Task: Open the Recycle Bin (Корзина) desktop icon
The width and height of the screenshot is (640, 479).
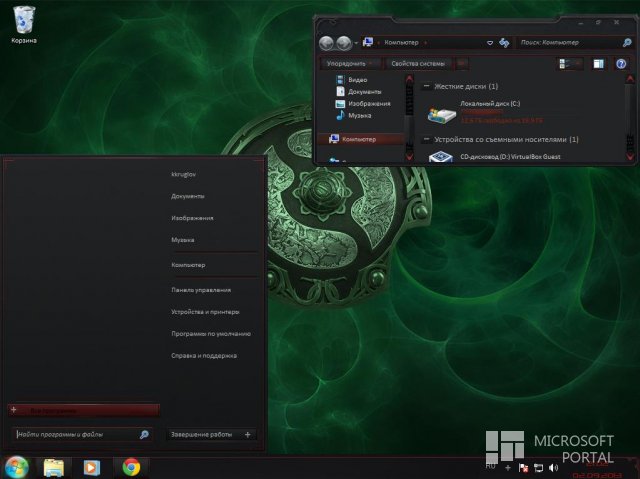Action: (24, 24)
